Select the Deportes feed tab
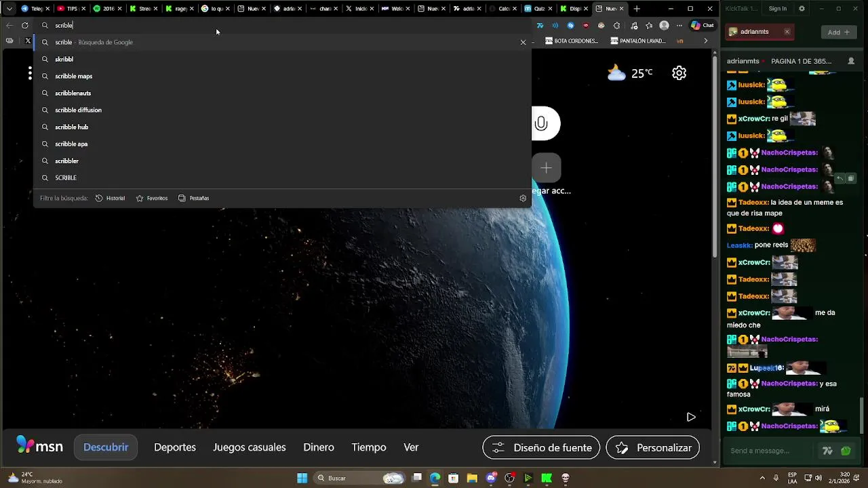The width and height of the screenshot is (868, 488). tap(175, 447)
